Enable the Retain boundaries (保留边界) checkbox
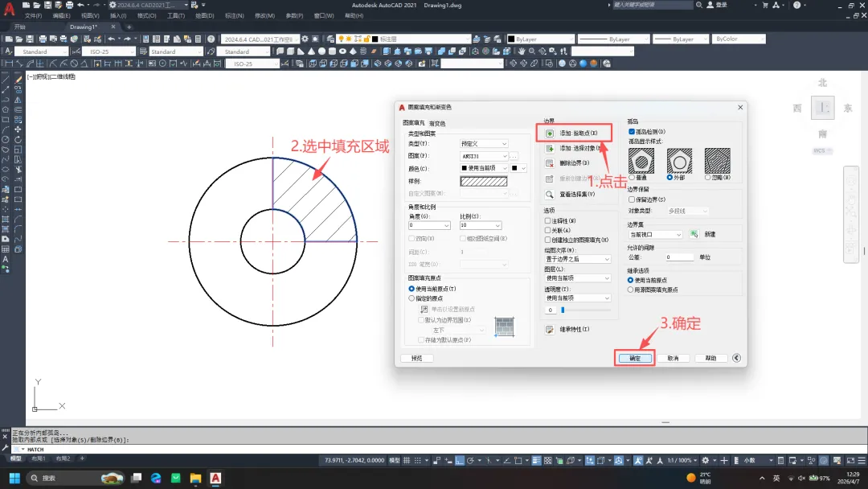 coord(632,199)
